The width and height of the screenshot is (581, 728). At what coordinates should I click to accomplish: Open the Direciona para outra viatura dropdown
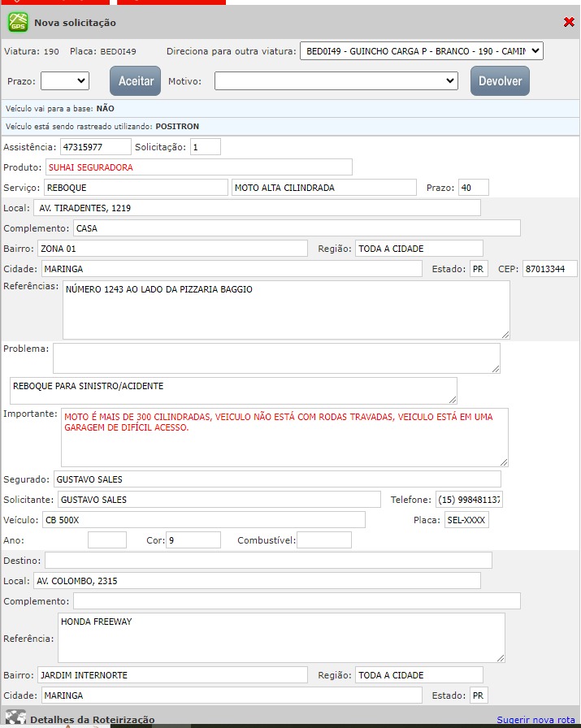click(421, 51)
